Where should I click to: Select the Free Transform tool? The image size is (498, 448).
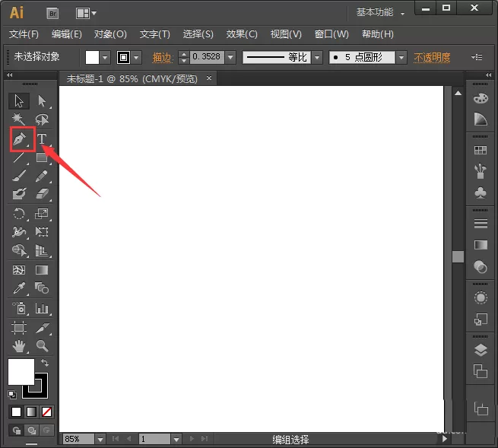point(42,232)
